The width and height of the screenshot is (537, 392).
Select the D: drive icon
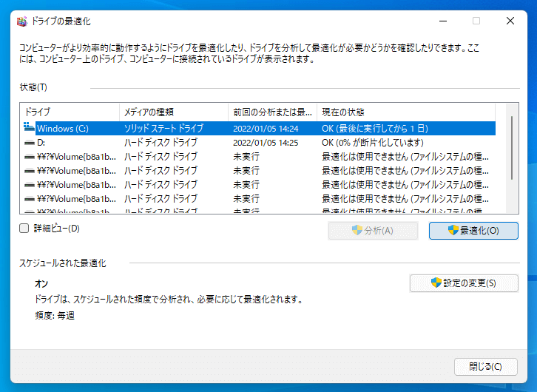pyautogui.click(x=30, y=143)
